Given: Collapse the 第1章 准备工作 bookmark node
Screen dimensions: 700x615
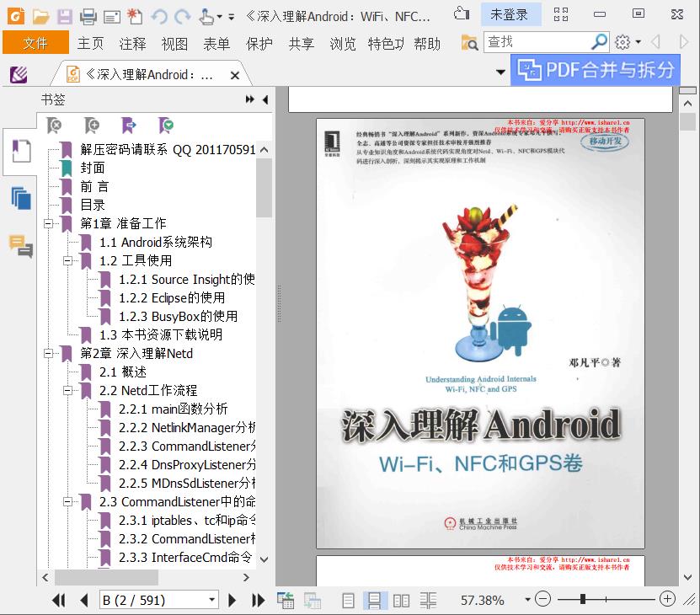Looking at the screenshot, I should (48, 223).
